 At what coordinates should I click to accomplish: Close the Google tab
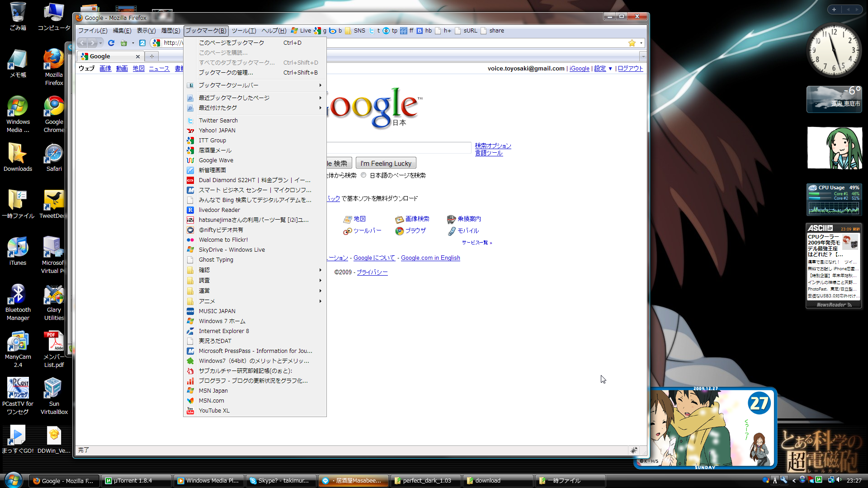[138, 56]
